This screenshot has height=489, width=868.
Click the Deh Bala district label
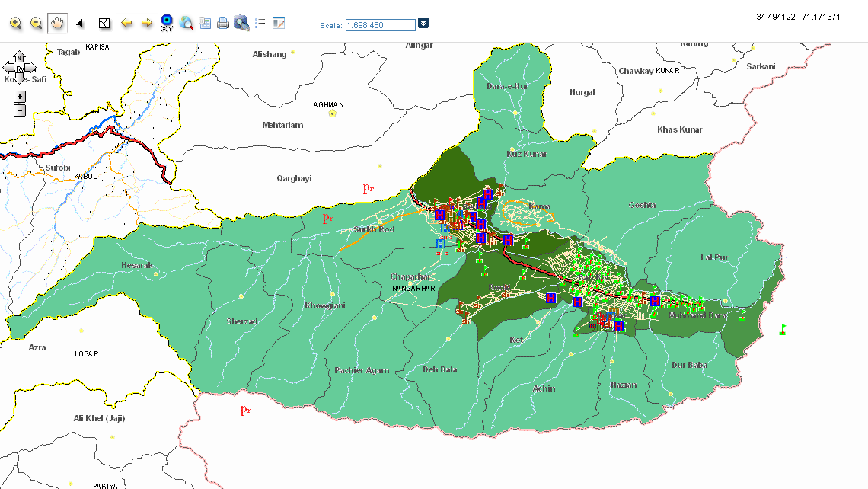tap(440, 369)
